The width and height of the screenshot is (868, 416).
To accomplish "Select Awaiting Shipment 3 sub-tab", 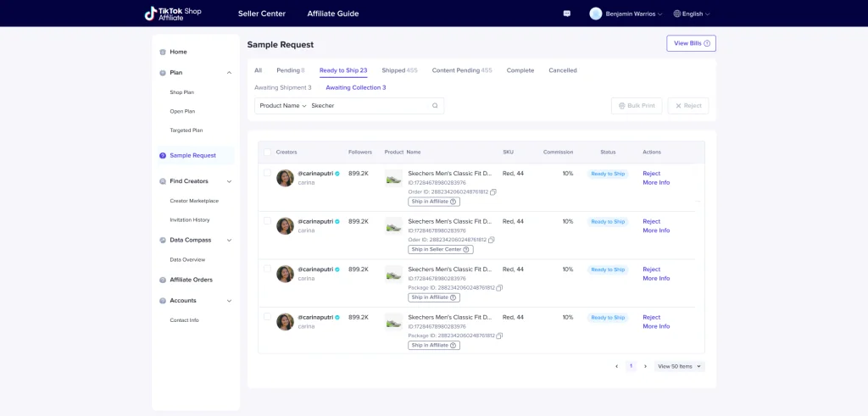I will pyautogui.click(x=283, y=87).
